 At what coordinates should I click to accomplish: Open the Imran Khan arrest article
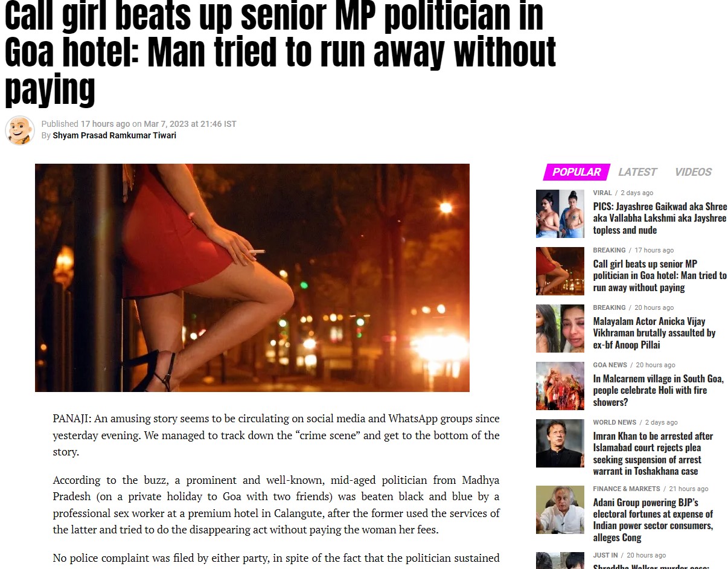pyautogui.click(x=653, y=453)
